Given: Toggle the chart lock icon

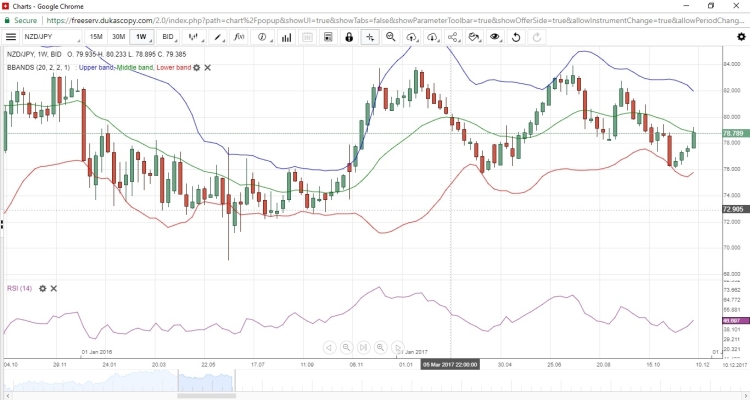Looking at the screenshot, I should [349, 37].
